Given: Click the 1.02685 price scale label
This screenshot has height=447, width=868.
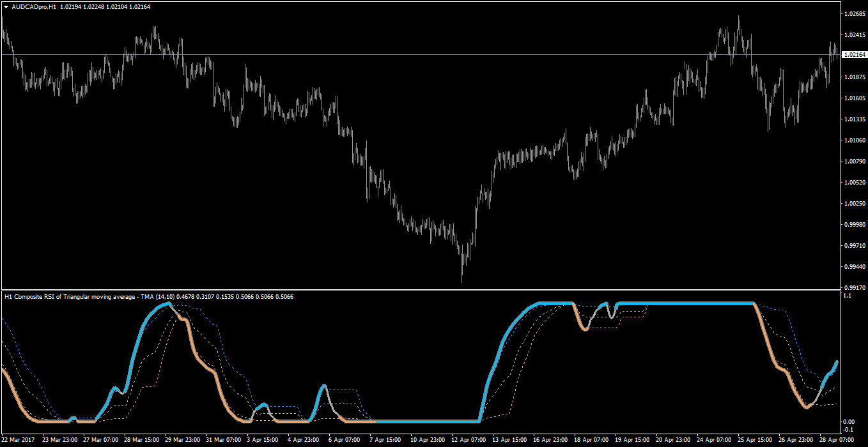Looking at the screenshot, I should click(854, 13).
